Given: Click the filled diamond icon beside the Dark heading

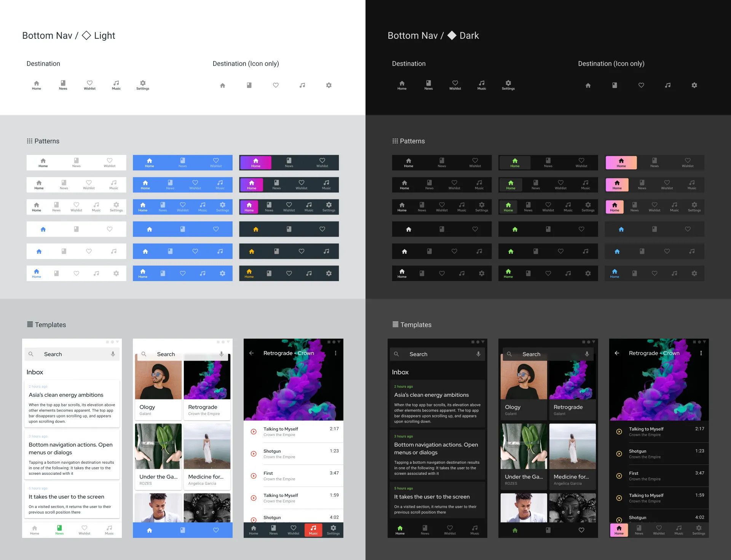Looking at the screenshot, I should click(452, 35).
